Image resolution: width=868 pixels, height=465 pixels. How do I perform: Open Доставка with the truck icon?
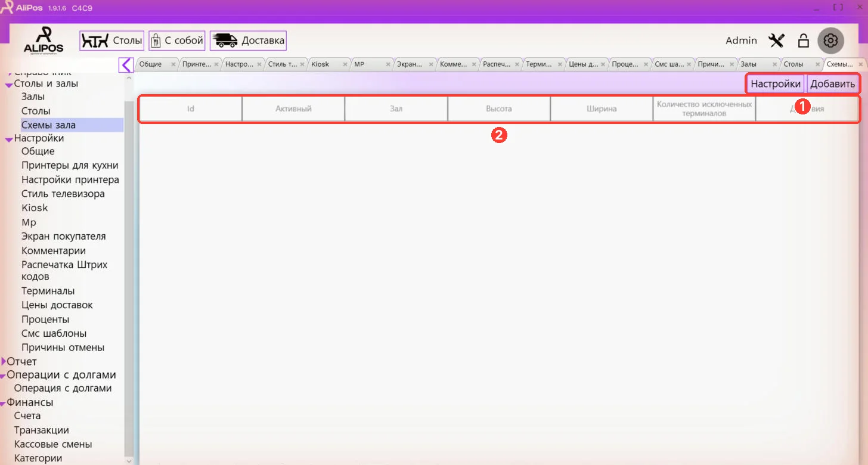248,41
